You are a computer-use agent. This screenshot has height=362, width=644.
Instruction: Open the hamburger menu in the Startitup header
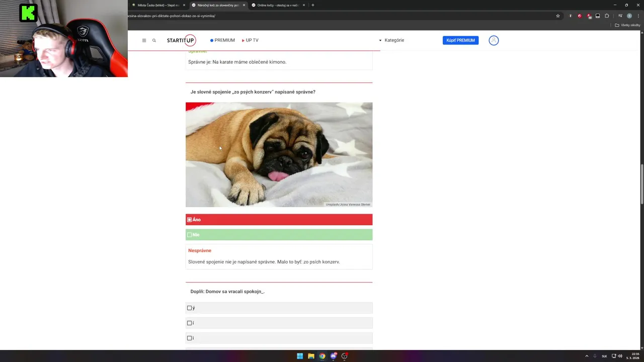point(144,40)
